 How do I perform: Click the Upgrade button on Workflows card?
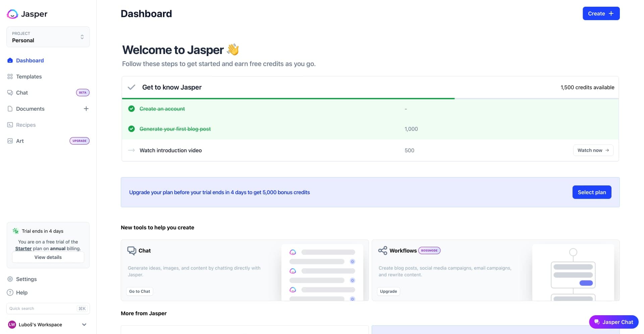pos(388,291)
